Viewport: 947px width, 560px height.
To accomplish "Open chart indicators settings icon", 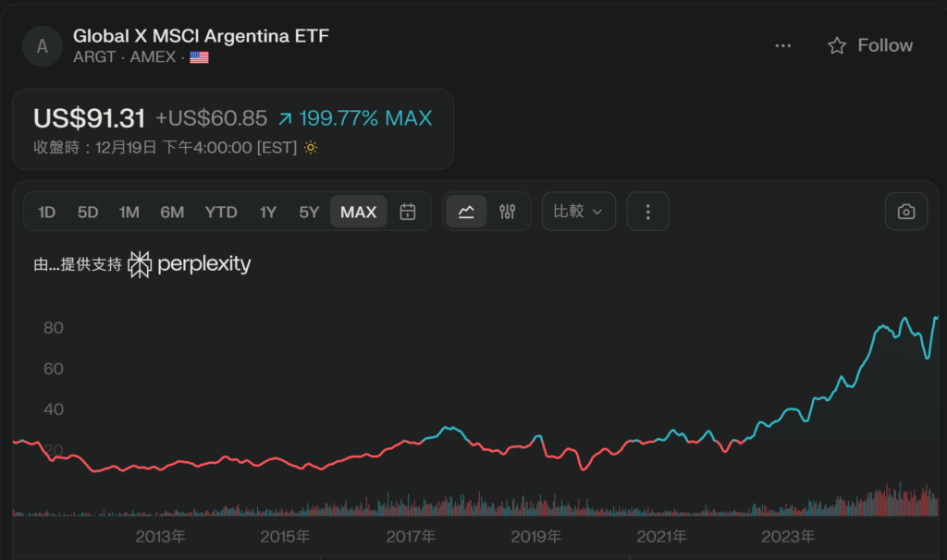I will point(507,212).
